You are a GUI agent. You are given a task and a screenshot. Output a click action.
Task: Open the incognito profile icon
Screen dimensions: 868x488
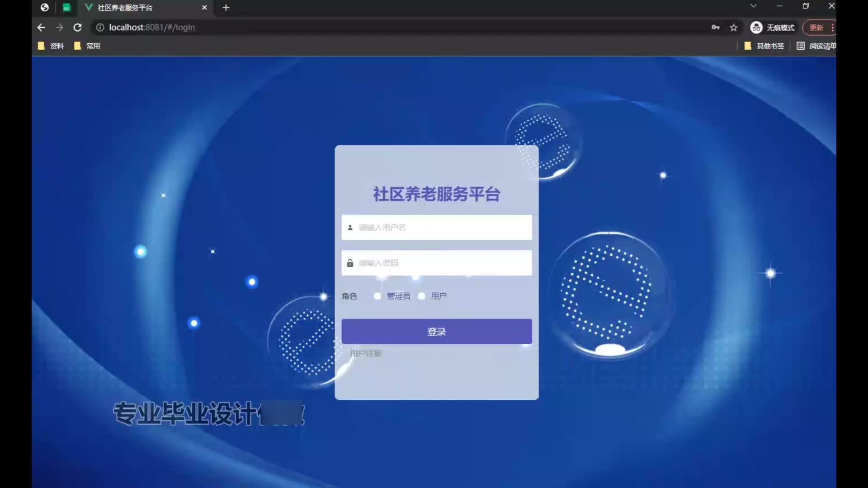pos(756,28)
